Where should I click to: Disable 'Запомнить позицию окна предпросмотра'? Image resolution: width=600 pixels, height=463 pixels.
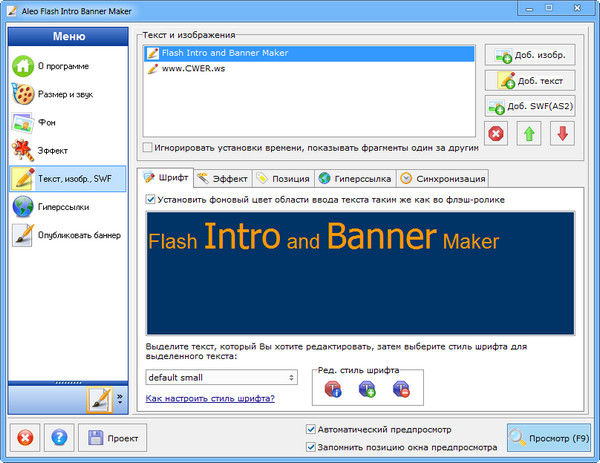click(311, 447)
